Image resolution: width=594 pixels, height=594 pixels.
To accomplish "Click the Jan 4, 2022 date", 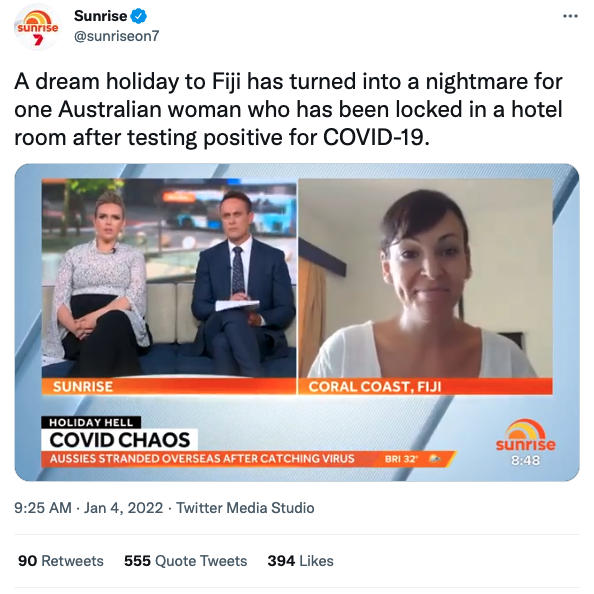I will pyautogui.click(x=123, y=508).
